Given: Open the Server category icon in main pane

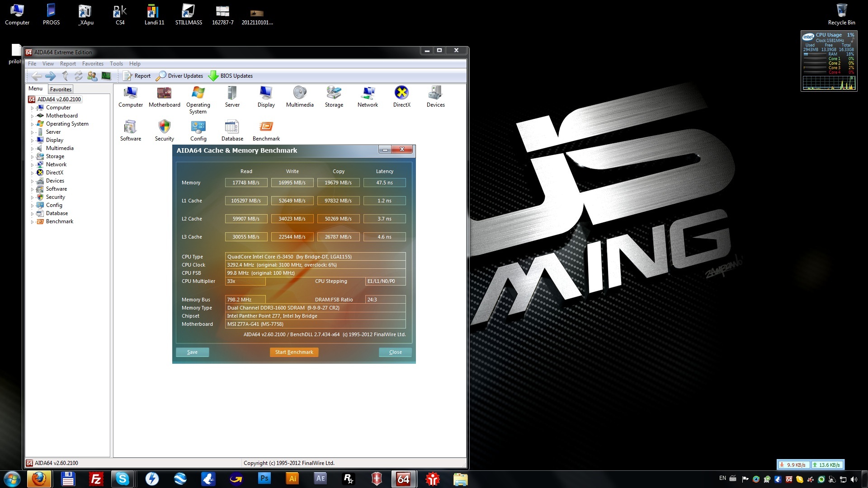Looking at the screenshot, I should click(232, 96).
